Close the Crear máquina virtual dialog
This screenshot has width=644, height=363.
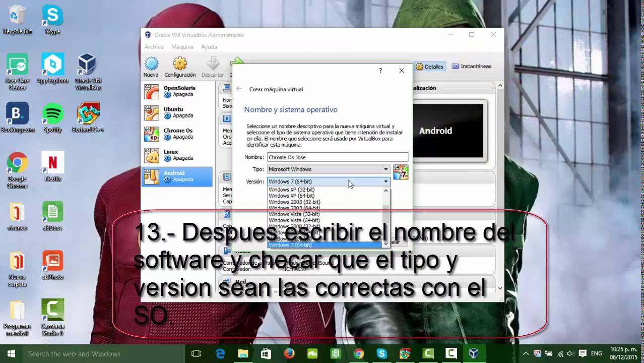coord(402,71)
